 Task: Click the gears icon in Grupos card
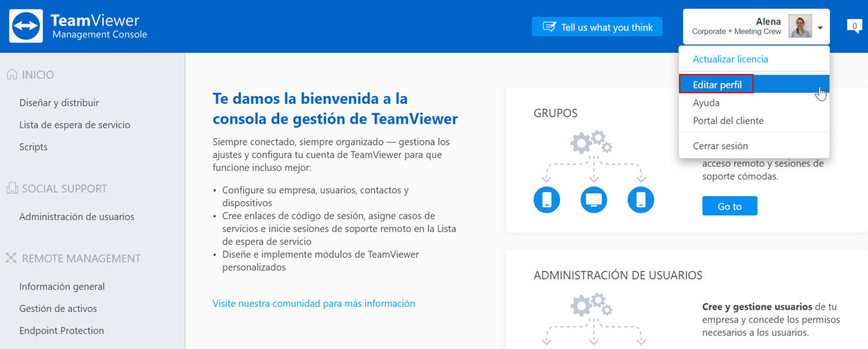tap(592, 143)
